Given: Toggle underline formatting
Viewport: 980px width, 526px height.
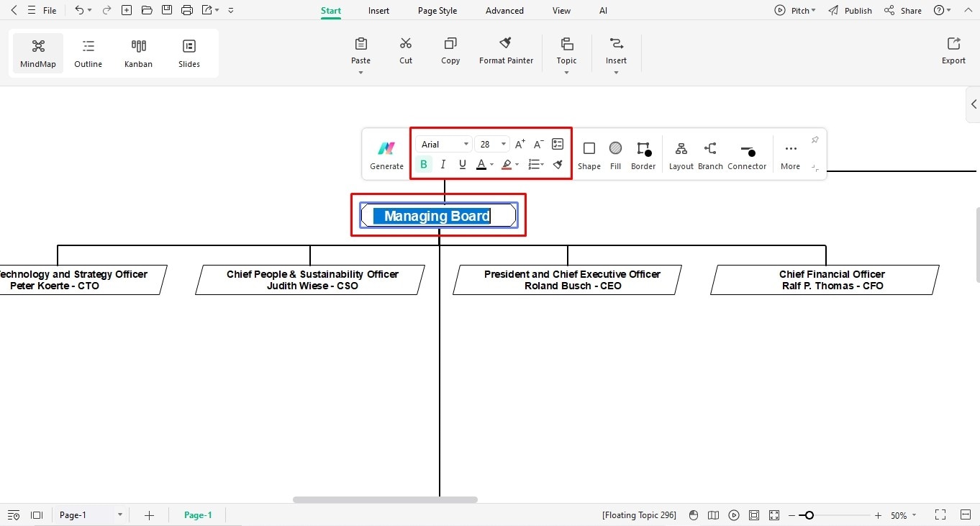Looking at the screenshot, I should coord(462,164).
